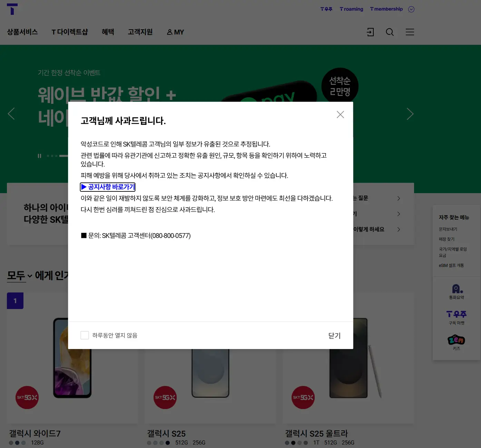Image resolution: width=481 pixels, height=448 pixels.
Task: Expand the T membership chevron dropdown
Action: (411, 9)
